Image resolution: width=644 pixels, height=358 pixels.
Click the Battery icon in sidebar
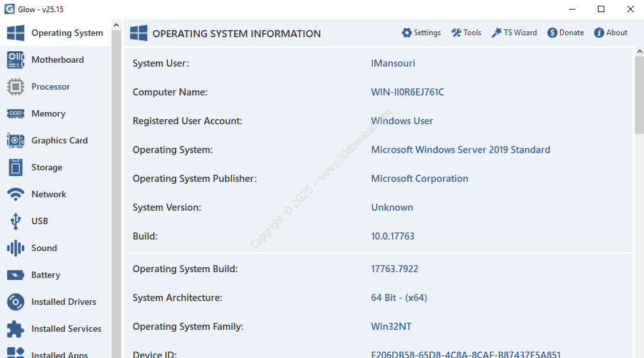pyautogui.click(x=15, y=275)
